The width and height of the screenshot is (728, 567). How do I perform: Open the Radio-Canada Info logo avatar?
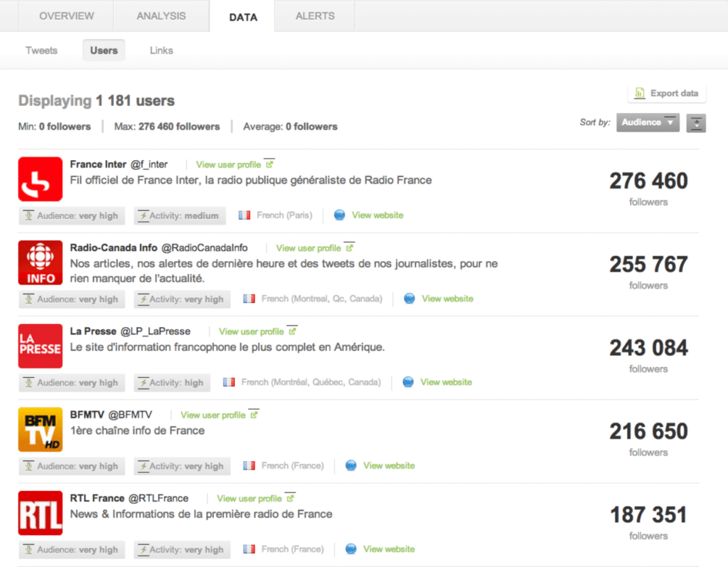[x=41, y=263]
